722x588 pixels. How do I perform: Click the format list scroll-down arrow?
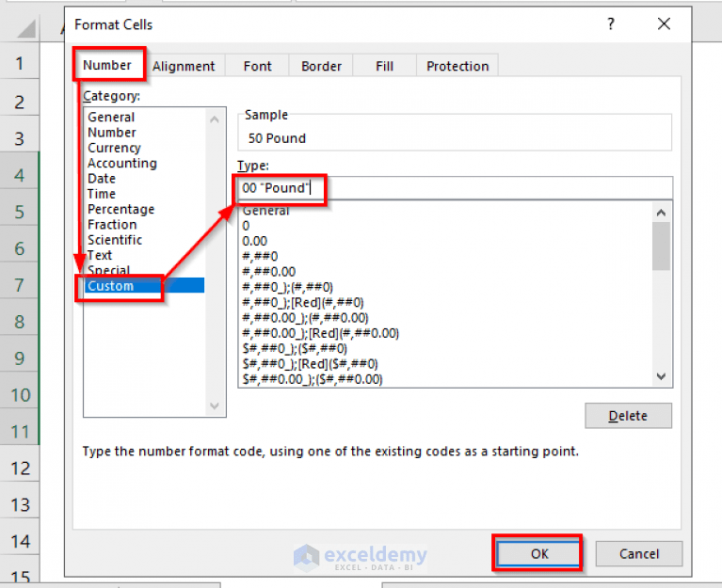(x=661, y=377)
